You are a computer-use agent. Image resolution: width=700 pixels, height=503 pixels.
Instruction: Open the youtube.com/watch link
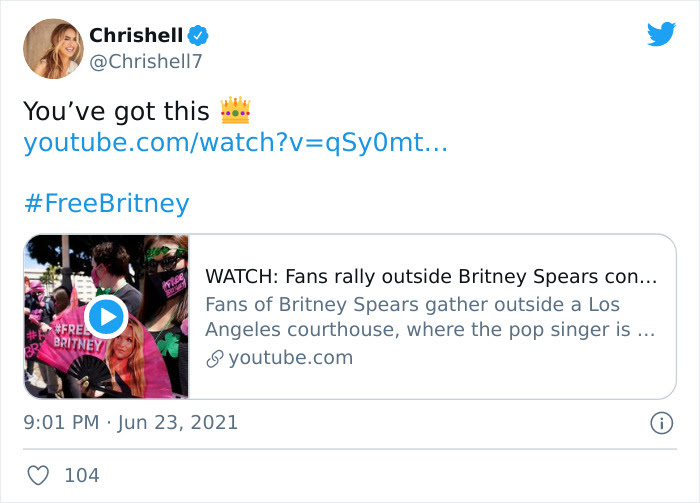tap(235, 143)
